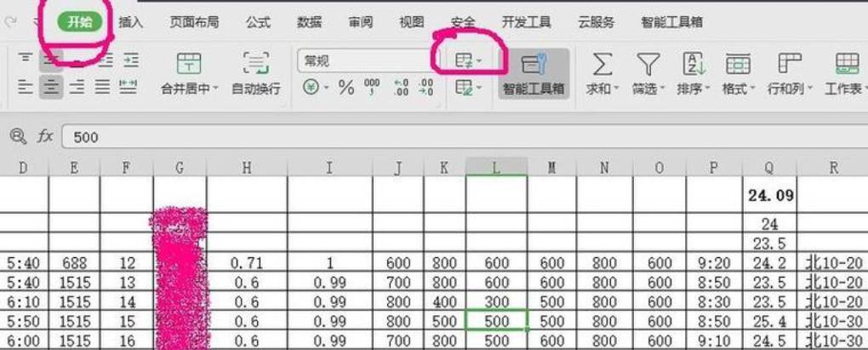The width and height of the screenshot is (868, 350).
Task: Click the conditional formatting icon
Action: [463, 60]
